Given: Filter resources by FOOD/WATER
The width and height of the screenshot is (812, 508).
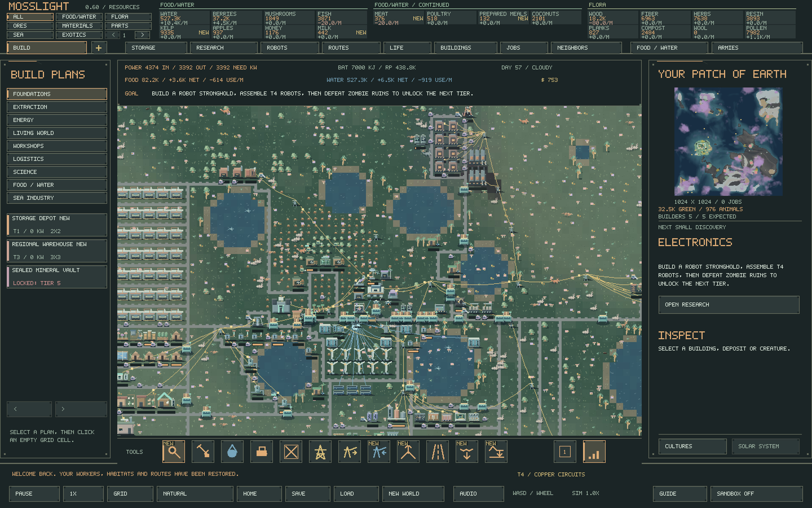Looking at the screenshot, I should 79,17.
